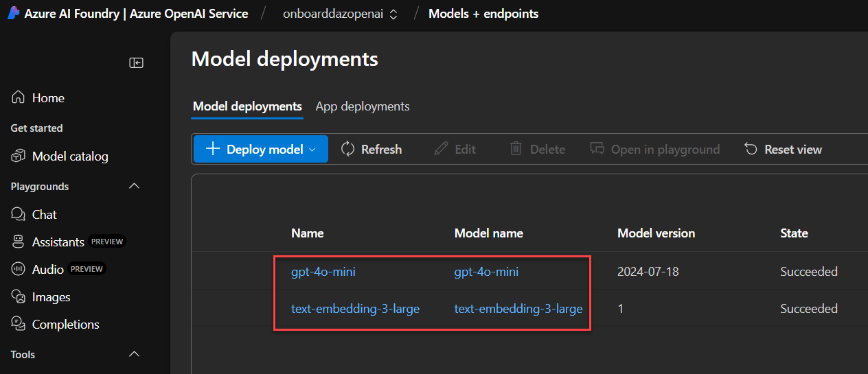This screenshot has height=374, width=868.
Task: Open the Deploy model dropdown arrow
Action: click(x=312, y=150)
